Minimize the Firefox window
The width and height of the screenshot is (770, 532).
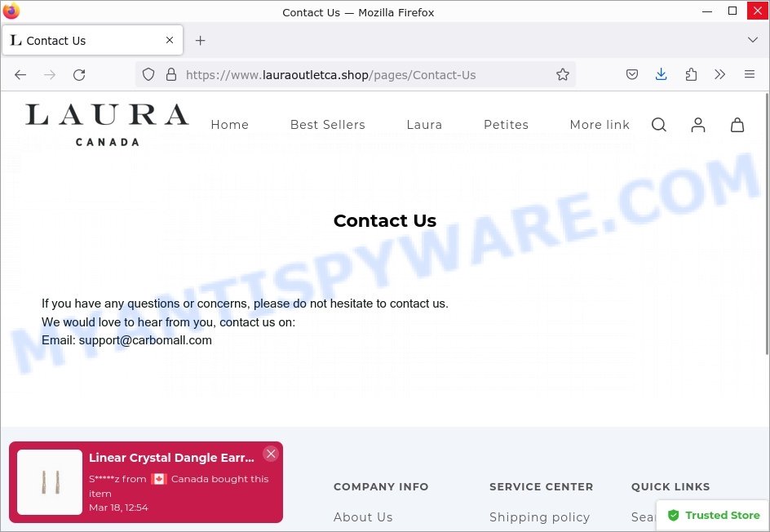[x=707, y=11]
